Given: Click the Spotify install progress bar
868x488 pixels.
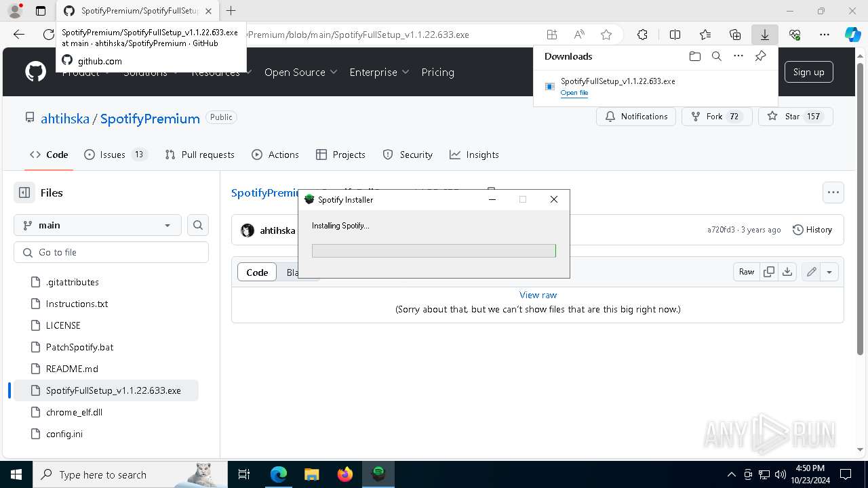Looking at the screenshot, I should [434, 251].
